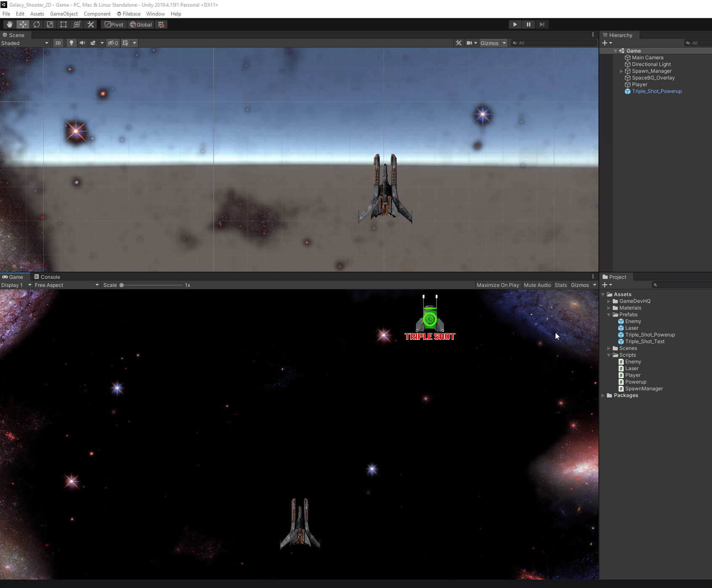Viewport: 712px width, 588px height.
Task: Select SpaceBG_Overlay in Hierarchy
Action: [x=653, y=78]
